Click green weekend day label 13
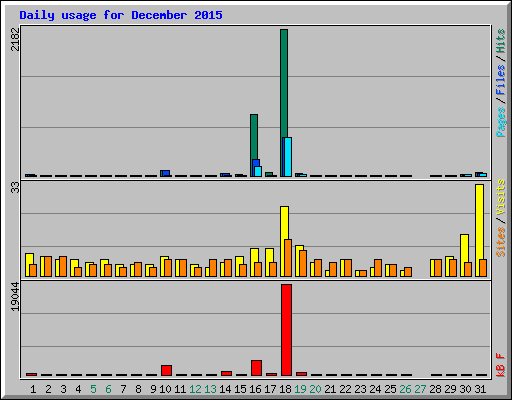Viewport: 512px width, 400px height. (x=210, y=389)
